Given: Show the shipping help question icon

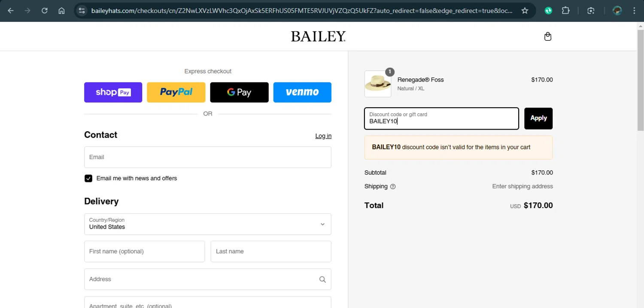Looking at the screenshot, I should point(393,187).
